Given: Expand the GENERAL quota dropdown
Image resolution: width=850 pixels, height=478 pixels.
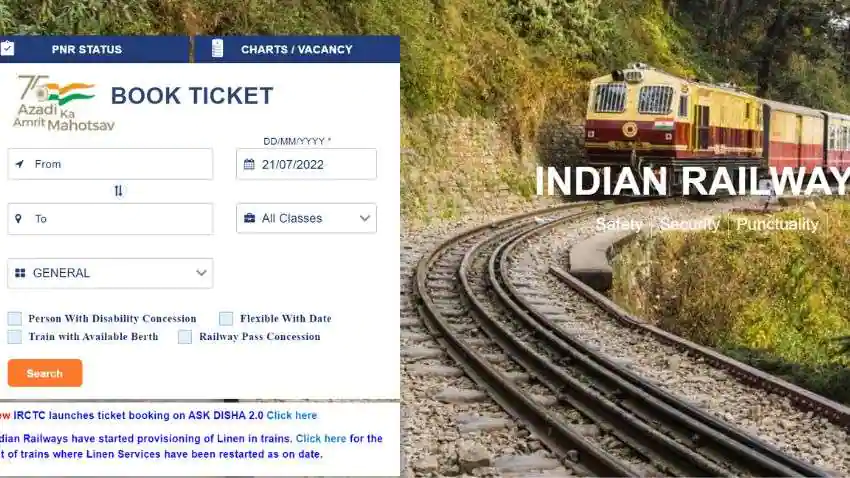Looking at the screenshot, I should pos(110,273).
